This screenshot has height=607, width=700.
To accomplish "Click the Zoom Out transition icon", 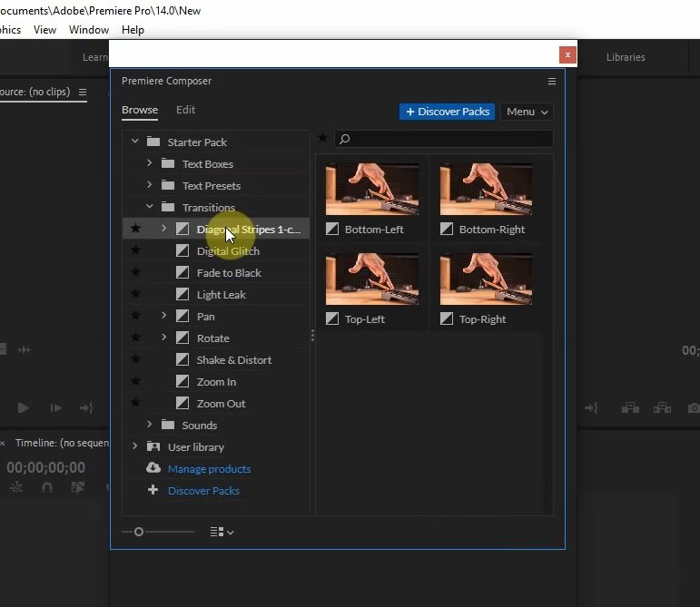I will (182, 403).
